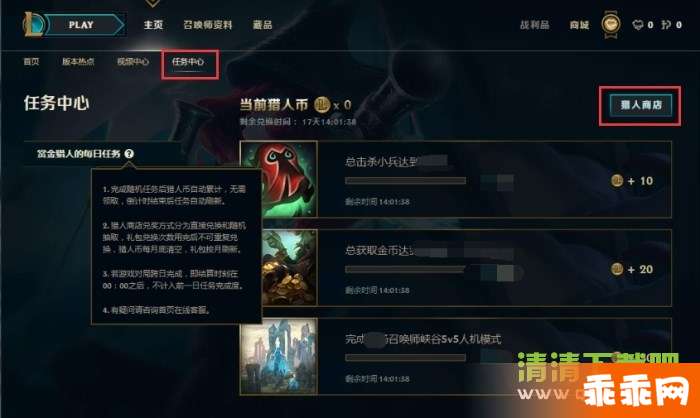Click the summoner profile emblem icon

pyautogui.click(x=611, y=24)
